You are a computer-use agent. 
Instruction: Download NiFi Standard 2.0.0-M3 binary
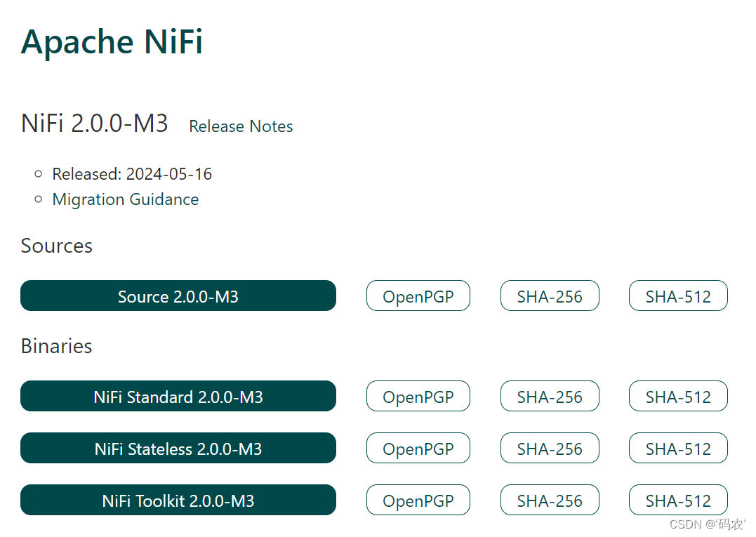(x=178, y=396)
